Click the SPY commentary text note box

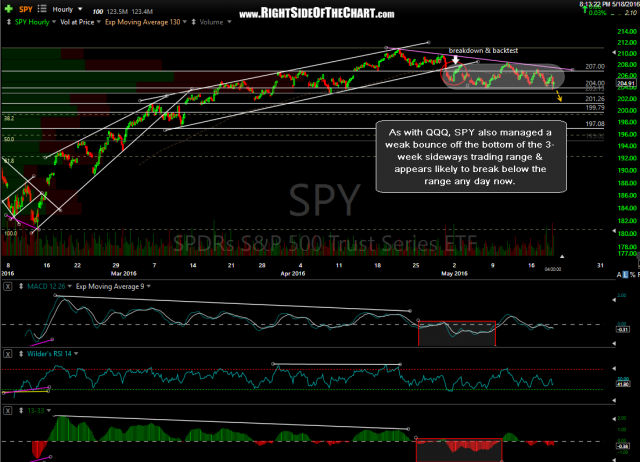click(471, 157)
